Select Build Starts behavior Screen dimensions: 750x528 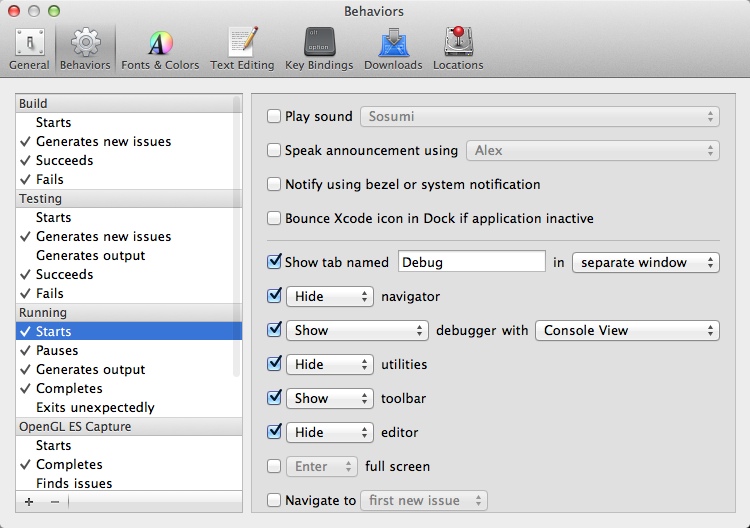[x=129, y=122]
